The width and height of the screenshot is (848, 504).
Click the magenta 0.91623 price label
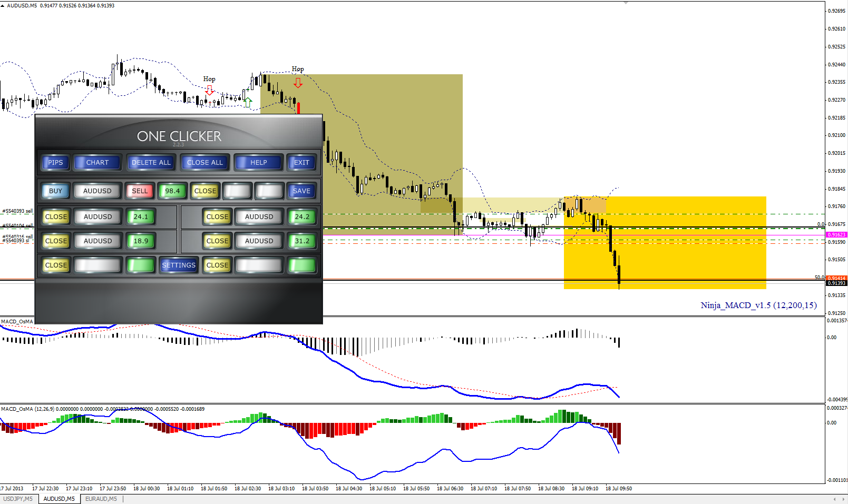click(836, 235)
